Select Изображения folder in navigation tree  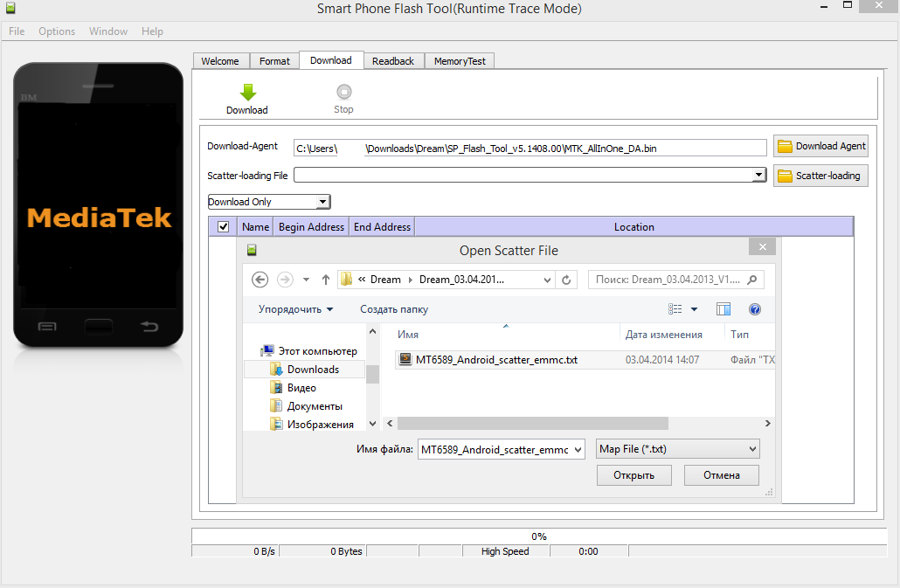point(312,425)
